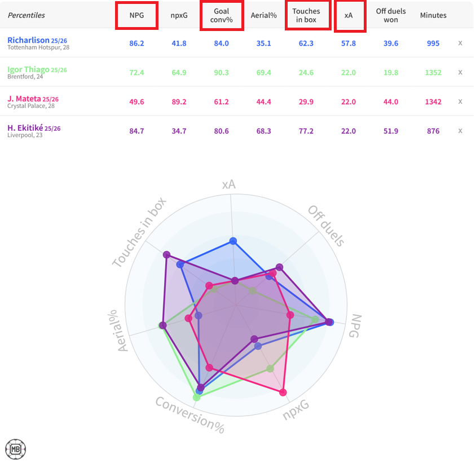Open Richarlison 25/26 player link

(37, 41)
